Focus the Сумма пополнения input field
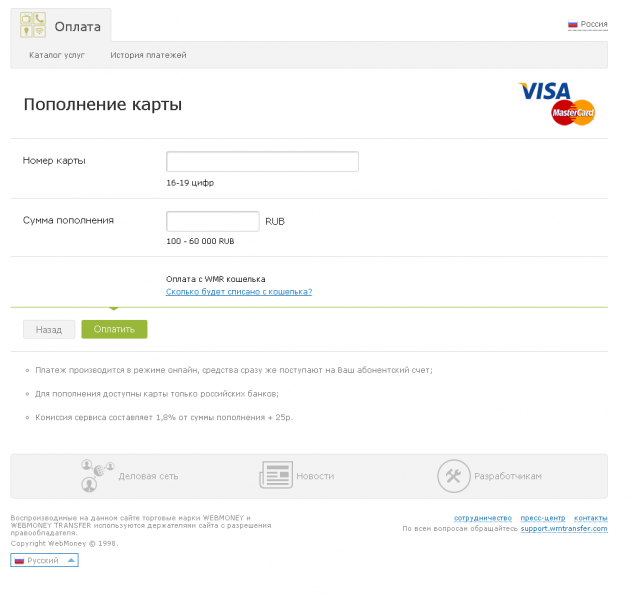 click(x=213, y=221)
